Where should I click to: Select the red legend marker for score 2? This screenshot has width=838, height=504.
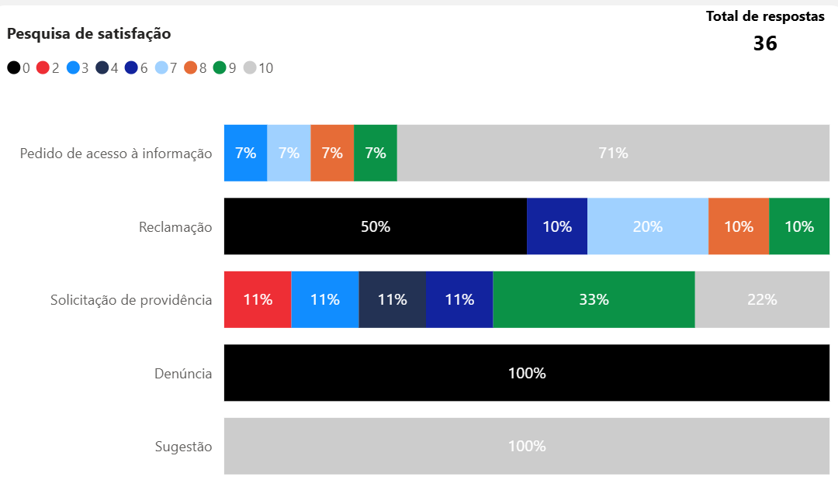coord(43,68)
